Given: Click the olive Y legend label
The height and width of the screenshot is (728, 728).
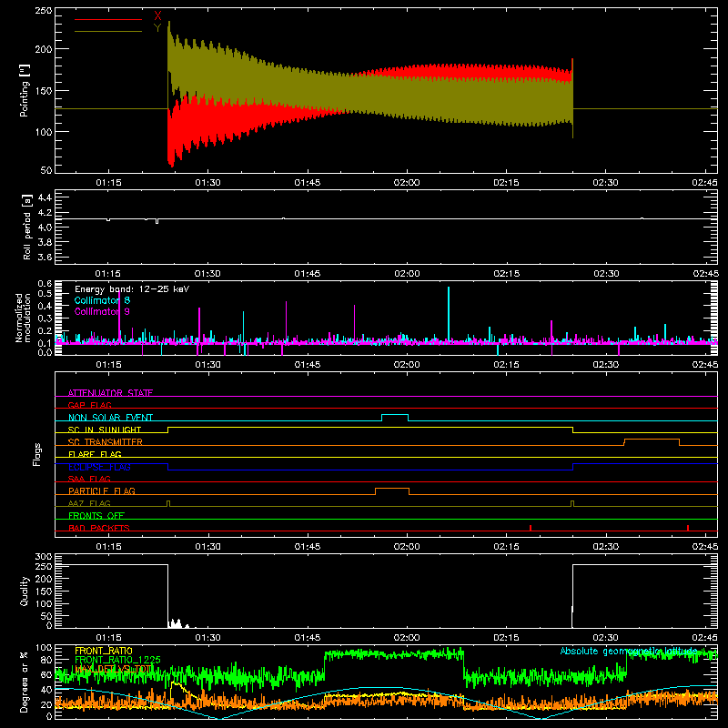Looking at the screenshot, I should [157, 28].
